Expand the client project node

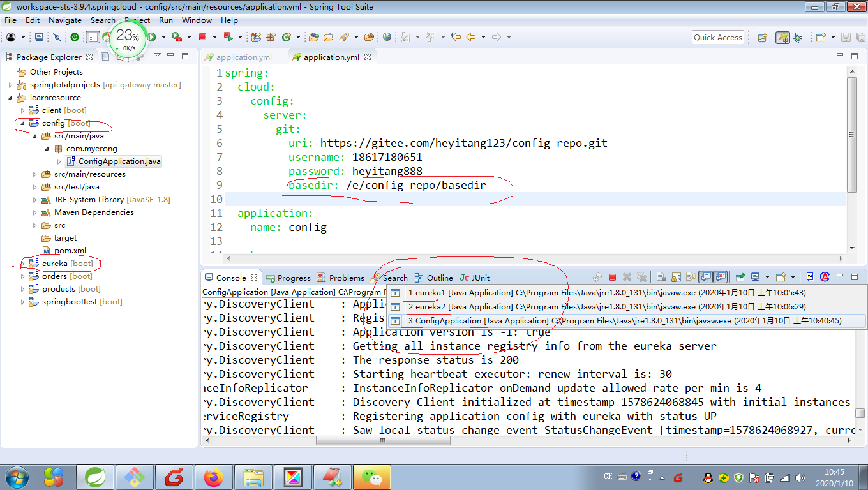click(x=23, y=110)
